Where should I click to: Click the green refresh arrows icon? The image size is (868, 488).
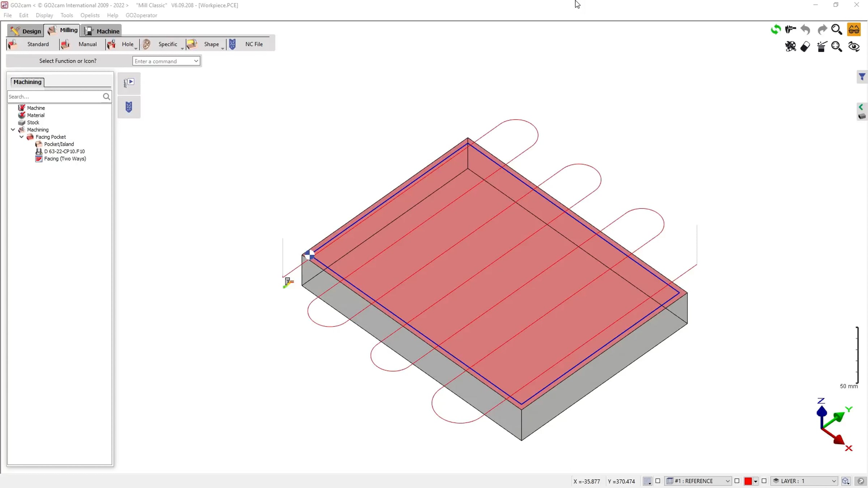[775, 29]
